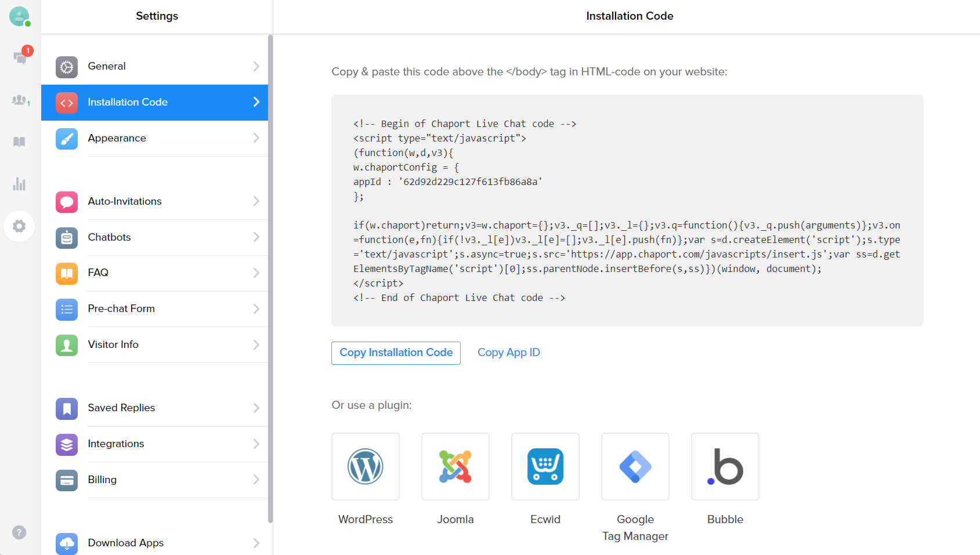Click the Download Apps cloud icon

coord(67,543)
